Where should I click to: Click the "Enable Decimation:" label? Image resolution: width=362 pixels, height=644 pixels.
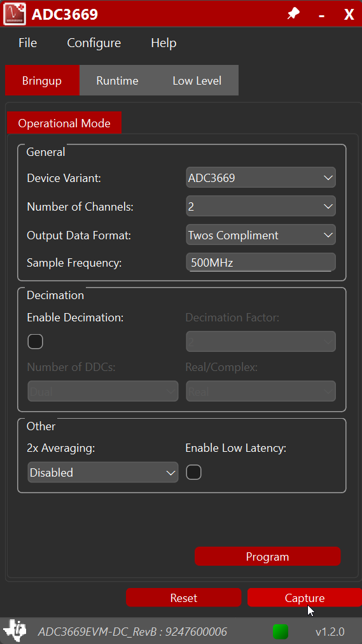tap(75, 318)
